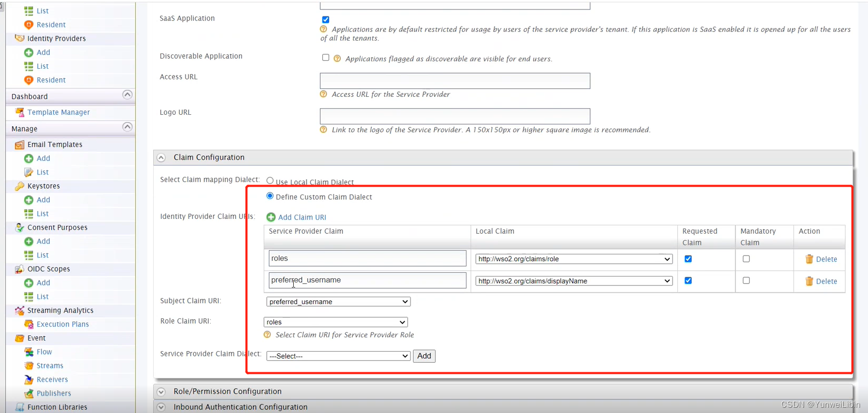Toggle Mandatory Claim for roles row

pyautogui.click(x=746, y=259)
